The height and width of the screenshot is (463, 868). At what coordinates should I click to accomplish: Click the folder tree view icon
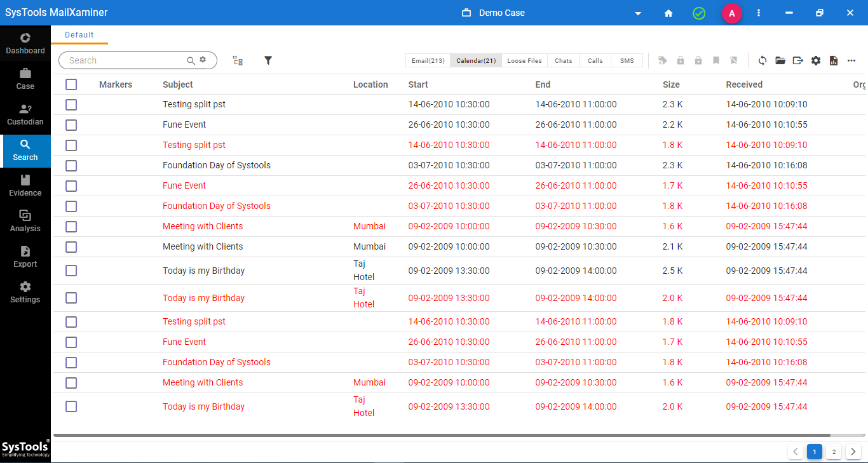pos(238,60)
